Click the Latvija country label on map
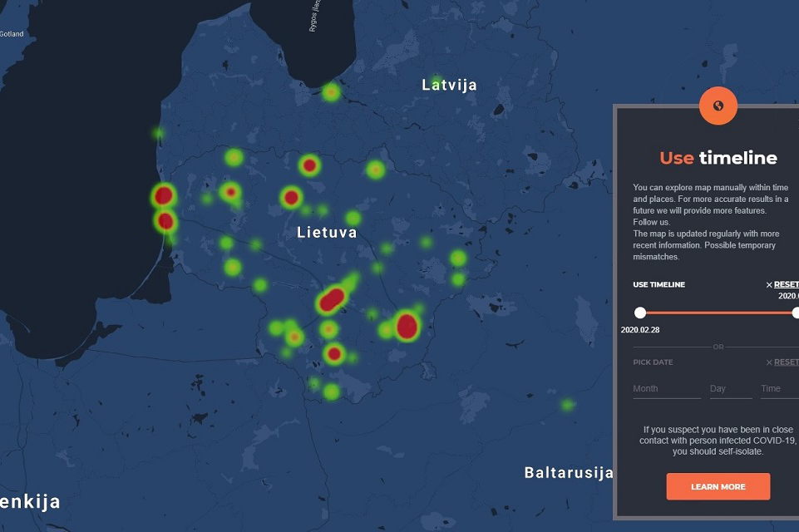The image size is (799, 532). (449, 85)
